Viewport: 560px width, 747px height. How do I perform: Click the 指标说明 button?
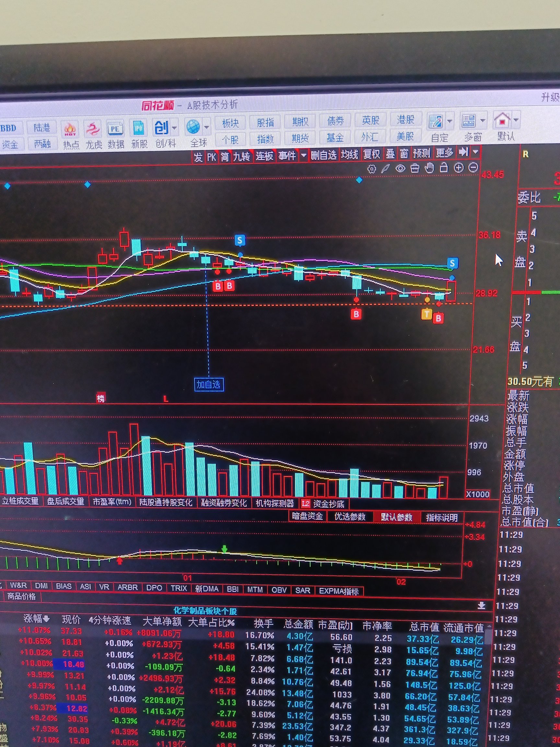tap(441, 517)
